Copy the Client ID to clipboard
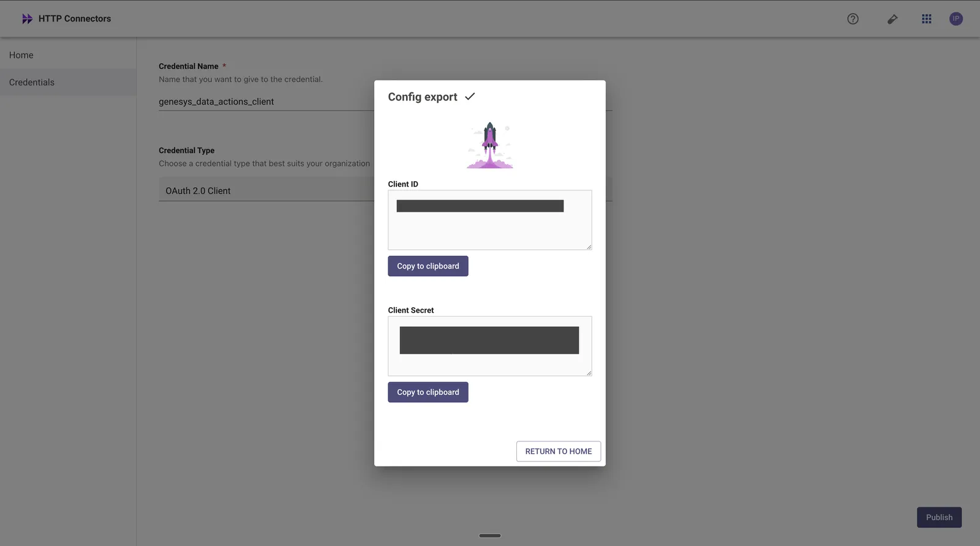The height and width of the screenshot is (546, 980). pyautogui.click(x=428, y=266)
